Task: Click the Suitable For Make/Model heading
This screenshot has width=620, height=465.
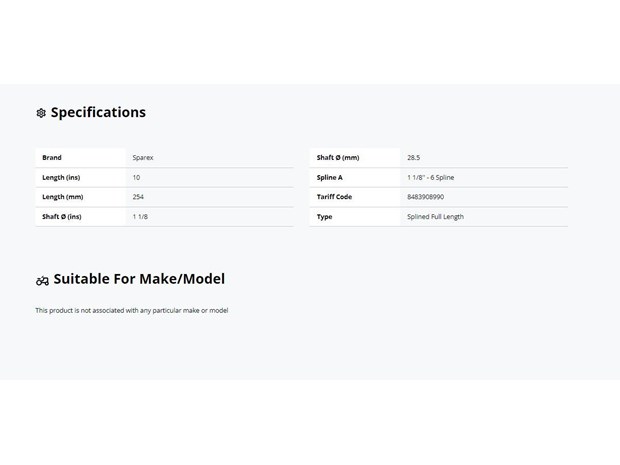Action: [x=139, y=279]
